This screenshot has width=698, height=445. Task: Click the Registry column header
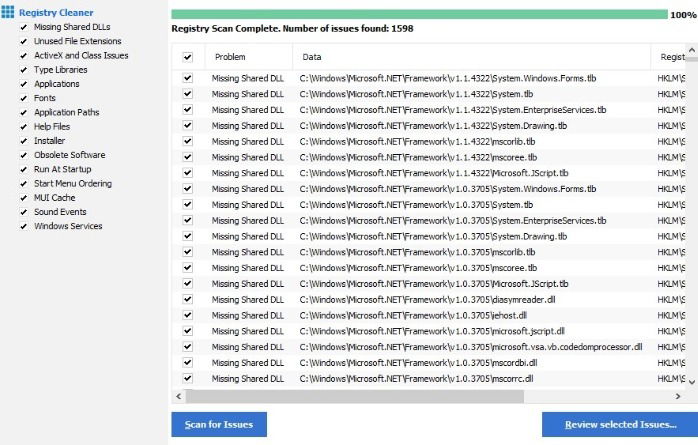669,57
